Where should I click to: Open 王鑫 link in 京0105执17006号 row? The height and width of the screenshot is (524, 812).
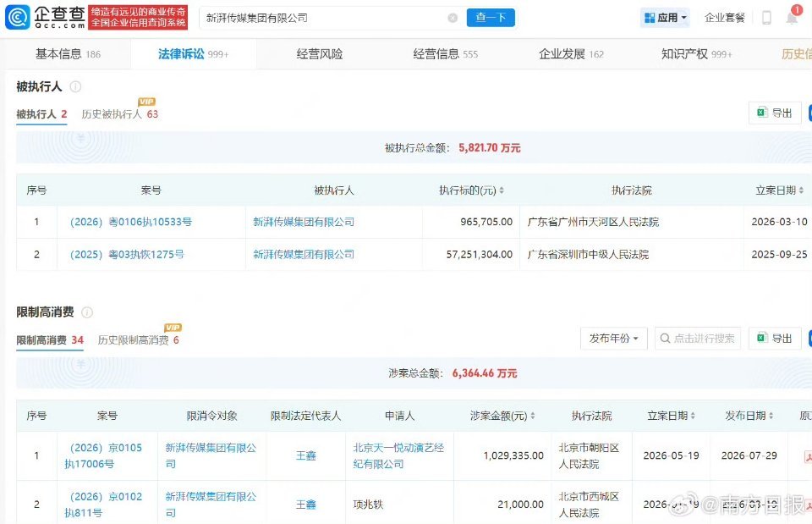pos(305,456)
